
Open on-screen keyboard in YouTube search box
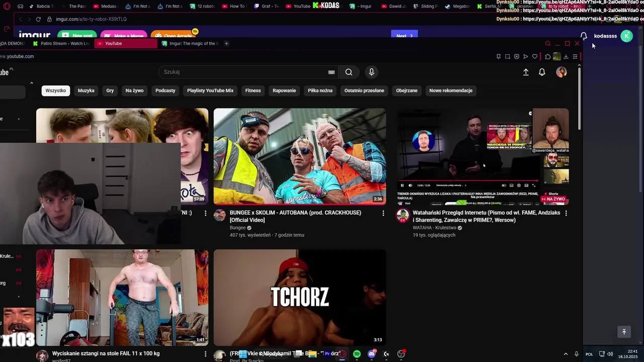pyautogui.click(x=332, y=72)
